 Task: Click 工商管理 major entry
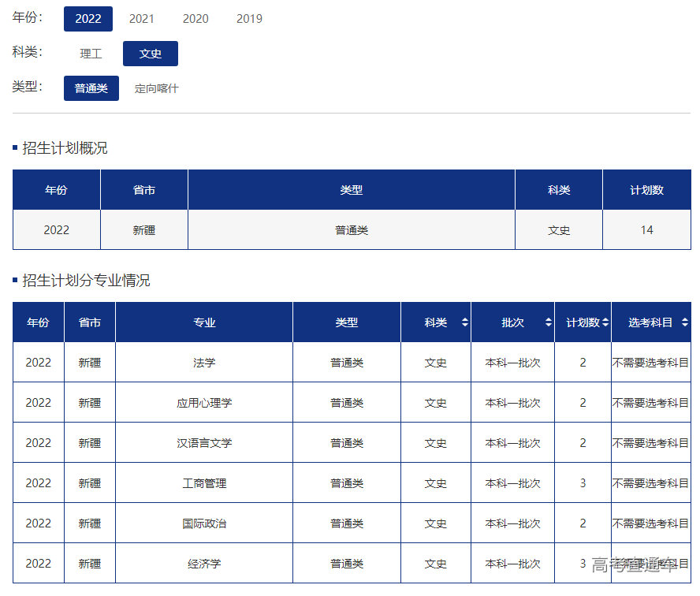(x=204, y=483)
